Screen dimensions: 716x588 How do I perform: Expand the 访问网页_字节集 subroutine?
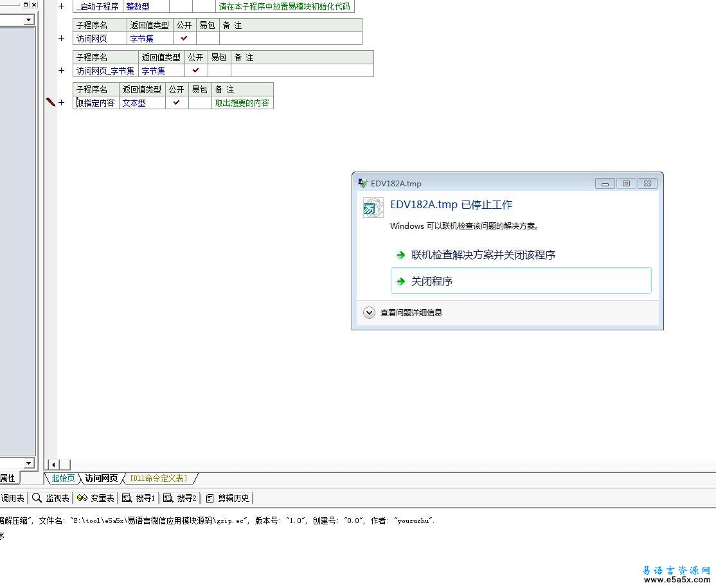(x=61, y=70)
